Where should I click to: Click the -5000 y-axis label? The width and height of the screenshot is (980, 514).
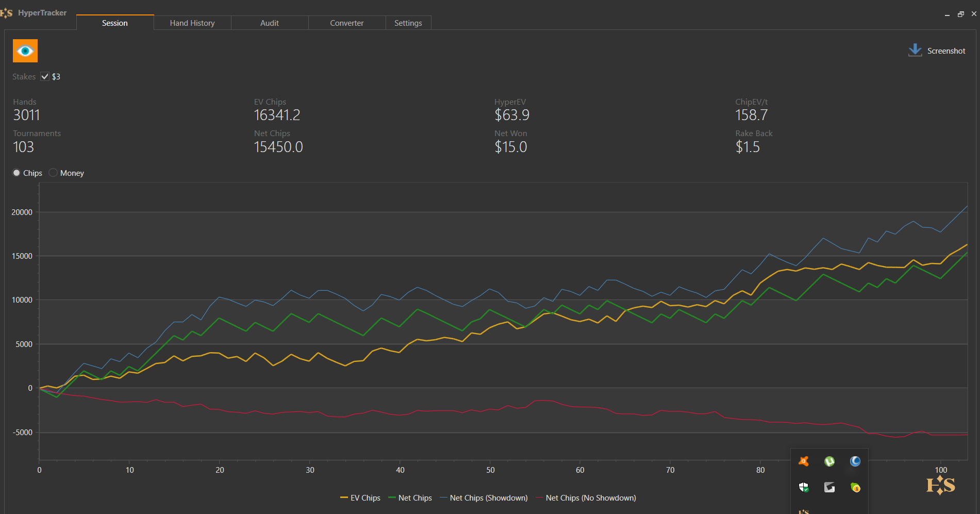(x=23, y=432)
